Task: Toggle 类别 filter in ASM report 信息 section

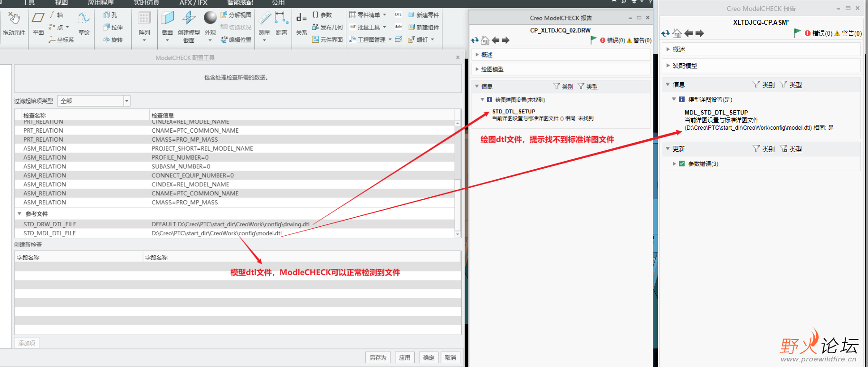Action: pyautogui.click(x=763, y=85)
